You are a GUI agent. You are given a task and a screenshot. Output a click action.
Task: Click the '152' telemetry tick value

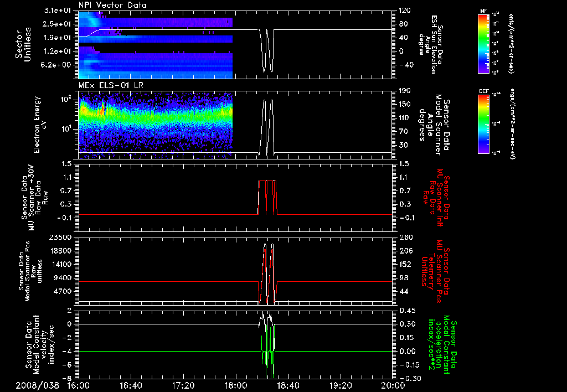tap(405, 264)
